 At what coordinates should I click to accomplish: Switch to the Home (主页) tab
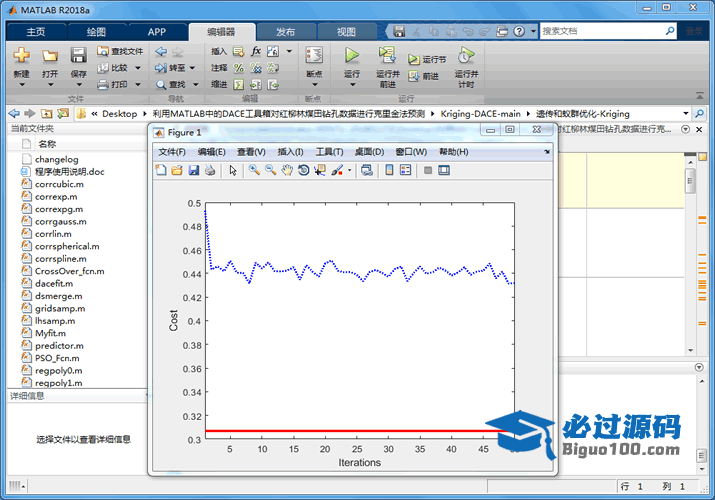[36, 32]
